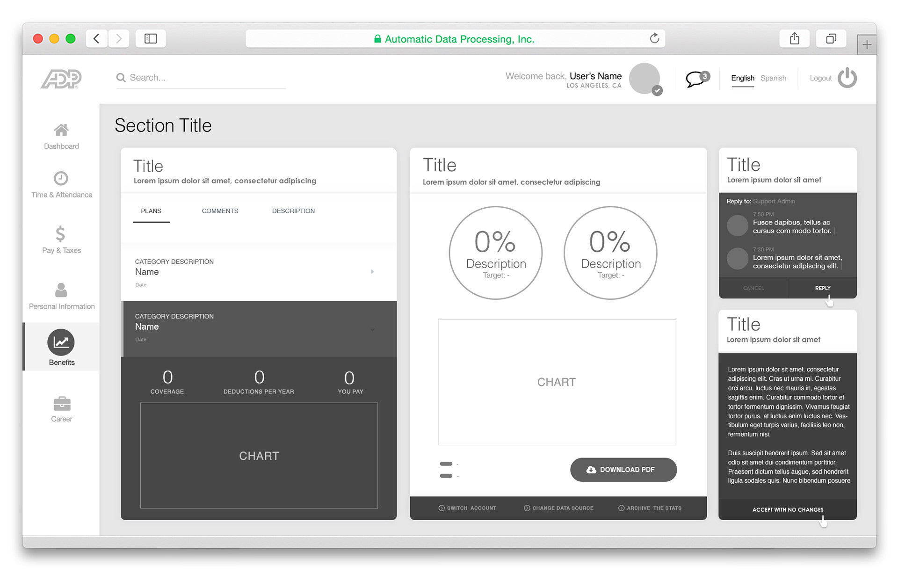Open Time & Attendance clock icon

(61, 178)
